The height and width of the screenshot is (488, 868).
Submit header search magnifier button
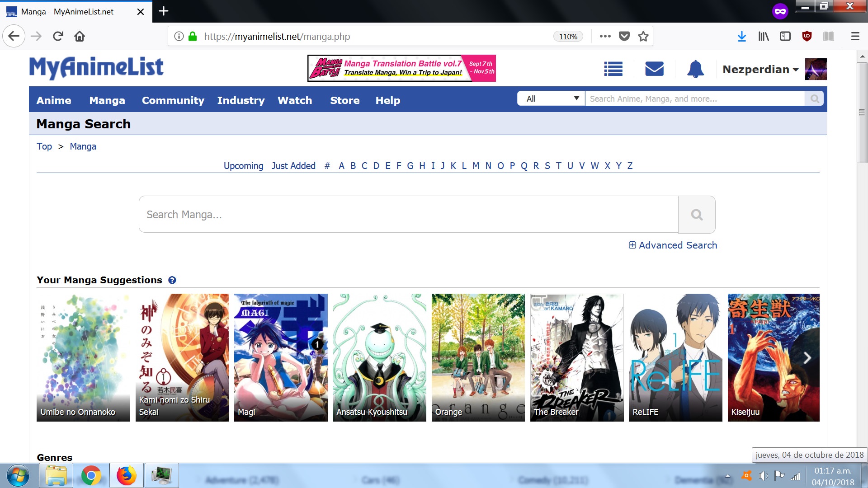pos(815,99)
